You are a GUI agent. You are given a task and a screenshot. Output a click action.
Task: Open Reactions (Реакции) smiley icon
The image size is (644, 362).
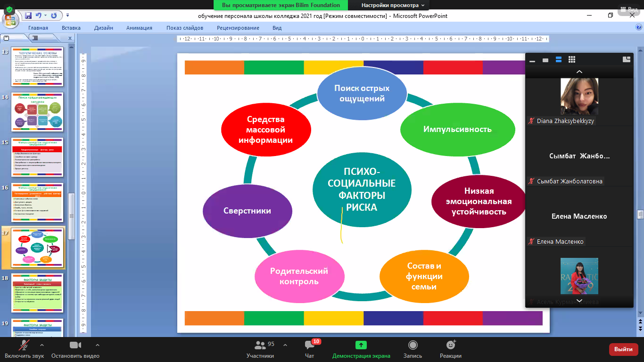tap(450, 346)
